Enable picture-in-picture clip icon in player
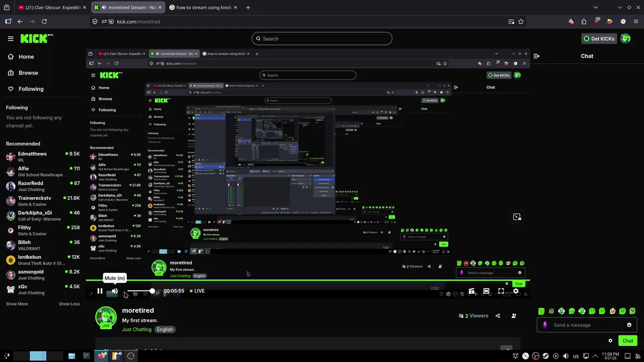The width and height of the screenshot is (644, 362). (471, 291)
